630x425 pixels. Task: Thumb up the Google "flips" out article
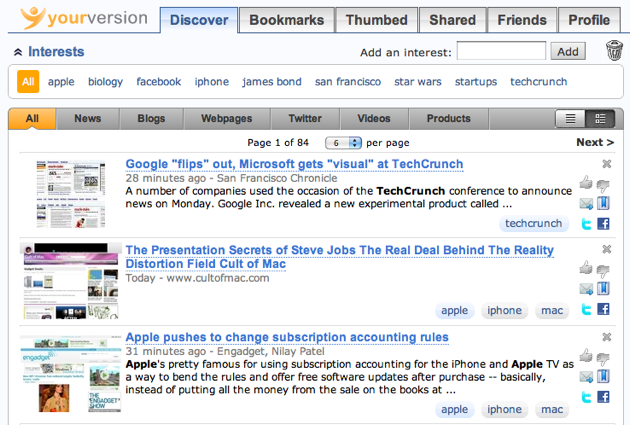(x=586, y=183)
